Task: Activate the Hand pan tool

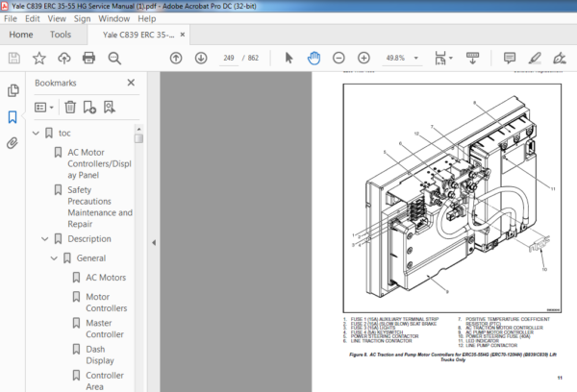Action: (x=314, y=58)
